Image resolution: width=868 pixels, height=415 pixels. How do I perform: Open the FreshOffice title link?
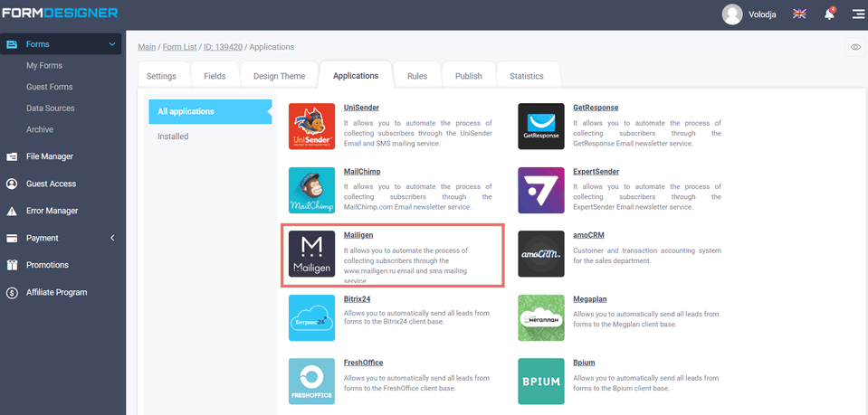(363, 363)
